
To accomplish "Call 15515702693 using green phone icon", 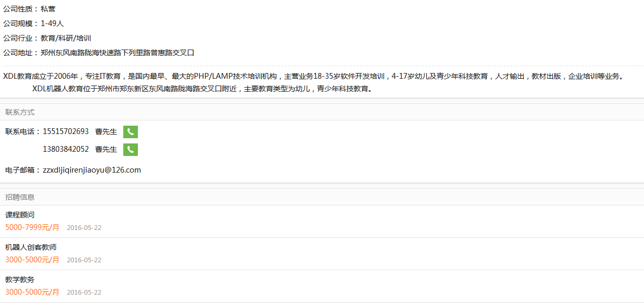I will 131,132.
